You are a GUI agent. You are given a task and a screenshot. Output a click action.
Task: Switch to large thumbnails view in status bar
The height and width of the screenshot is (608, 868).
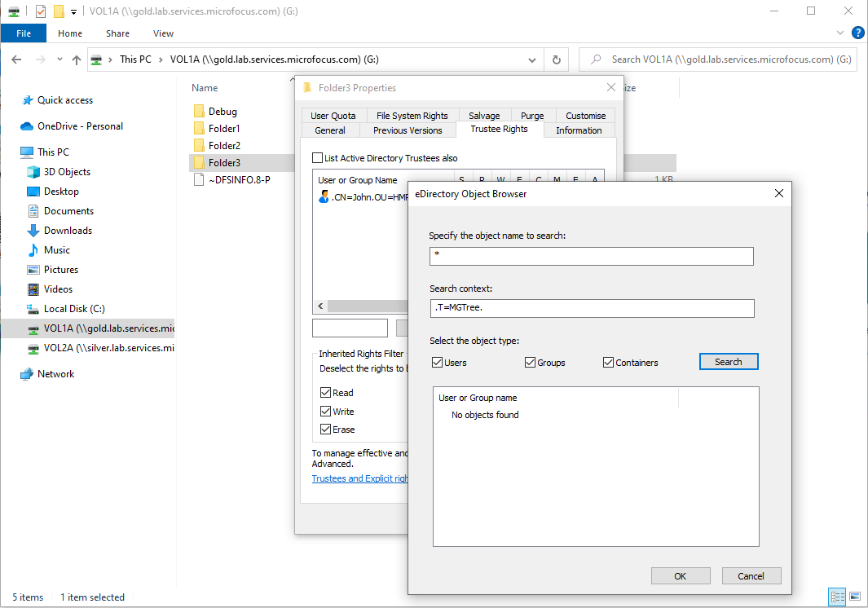[853, 597]
